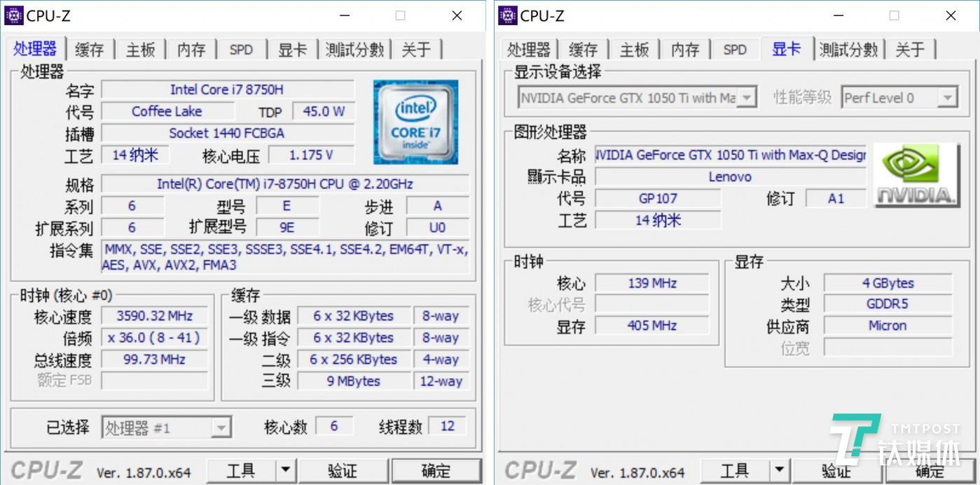Viewport: 980px width, 485px height.
Task: Click the 'Coffee Lake' code name value
Action: pos(167,111)
